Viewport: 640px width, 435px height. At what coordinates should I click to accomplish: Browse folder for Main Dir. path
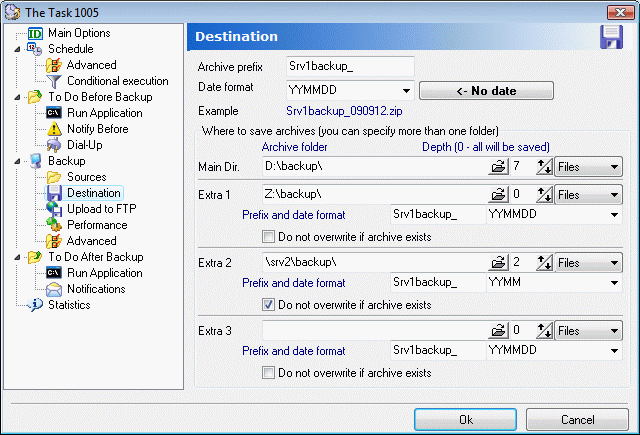point(497,166)
